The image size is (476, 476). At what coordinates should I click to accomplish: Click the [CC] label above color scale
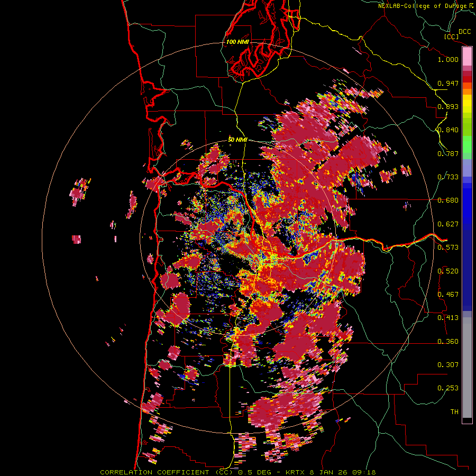451,36
